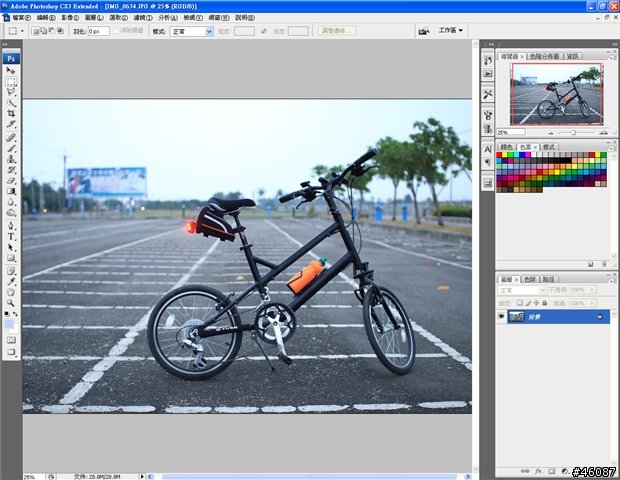Choose the intersect with selection mode button
620x480 pixels.
pyautogui.click(x=60, y=31)
